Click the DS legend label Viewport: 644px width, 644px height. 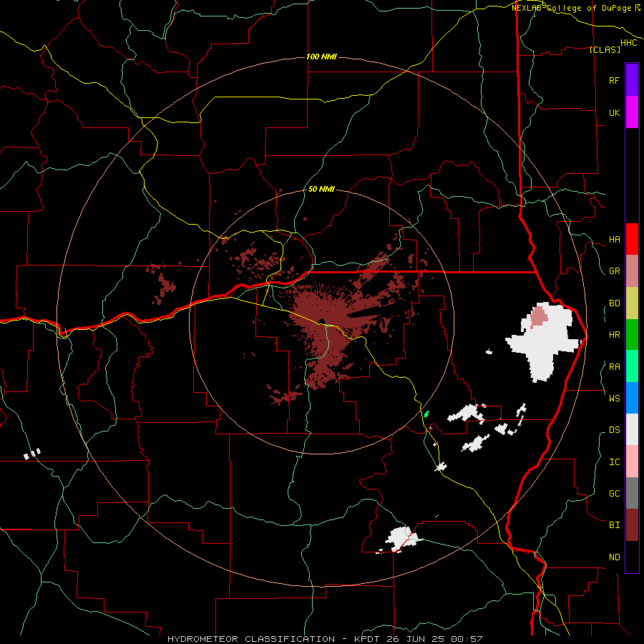[614, 430]
